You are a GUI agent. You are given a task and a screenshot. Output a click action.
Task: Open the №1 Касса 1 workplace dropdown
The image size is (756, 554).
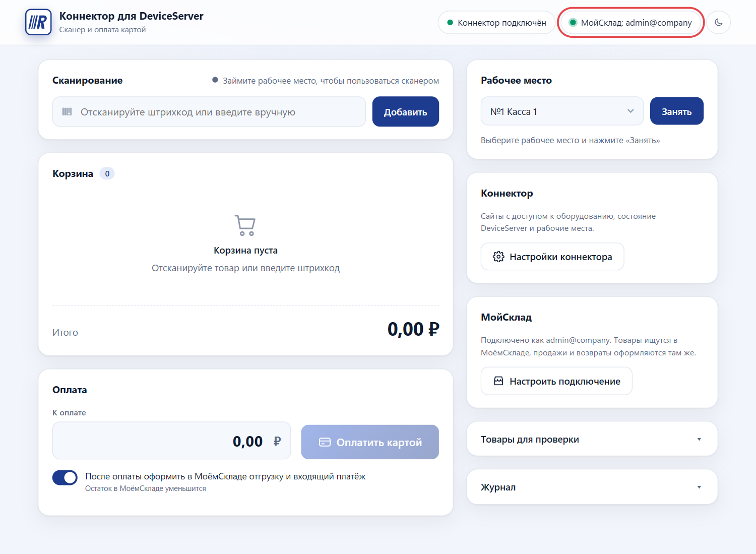pos(562,111)
